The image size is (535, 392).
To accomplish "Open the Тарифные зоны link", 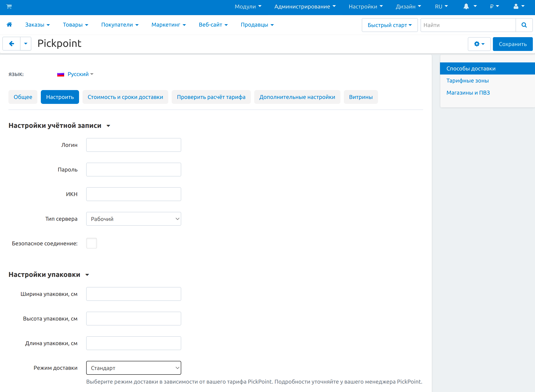I will pyautogui.click(x=467, y=81).
